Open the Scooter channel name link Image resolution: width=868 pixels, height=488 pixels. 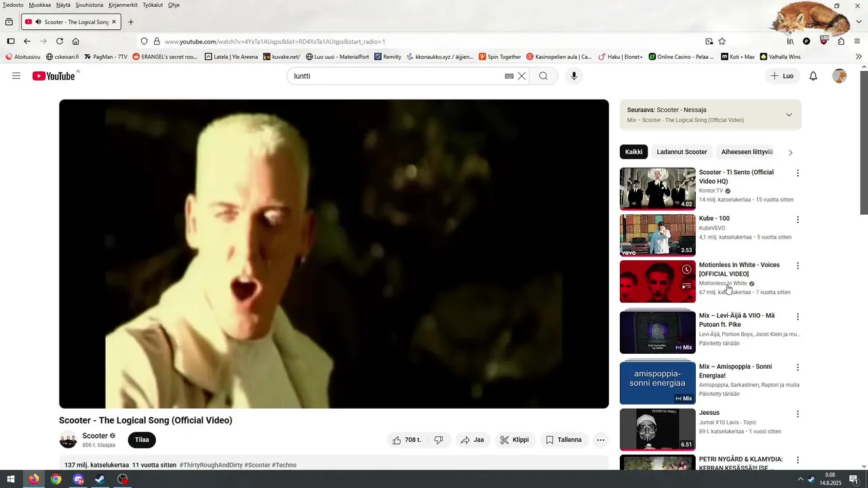point(95,436)
